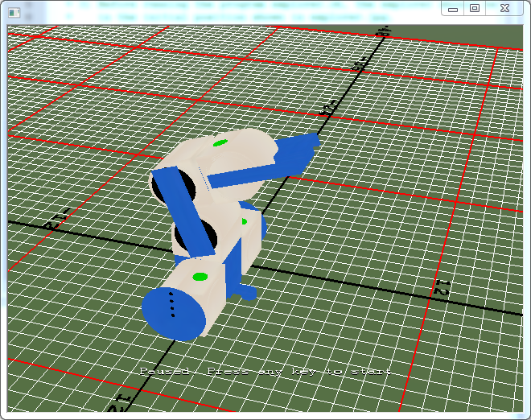Click the '-12' axis label near the left edge
Screen dimensions: 531x420
[x=56, y=219]
